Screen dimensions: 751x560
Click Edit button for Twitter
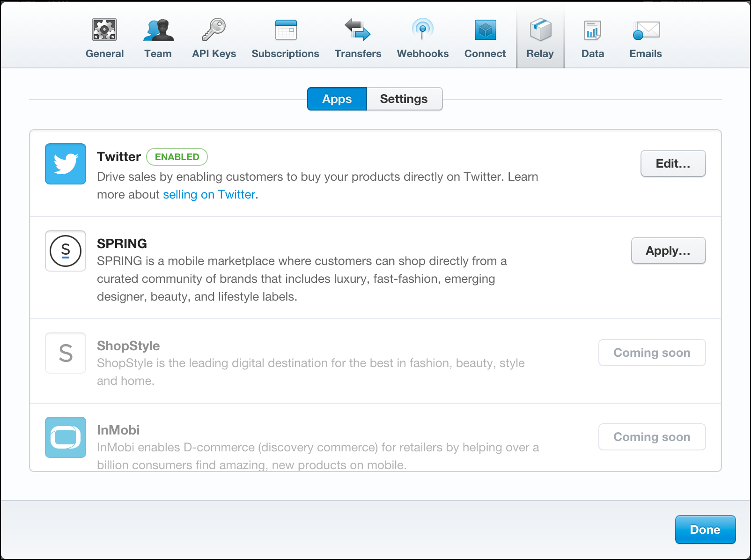pos(673,163)
